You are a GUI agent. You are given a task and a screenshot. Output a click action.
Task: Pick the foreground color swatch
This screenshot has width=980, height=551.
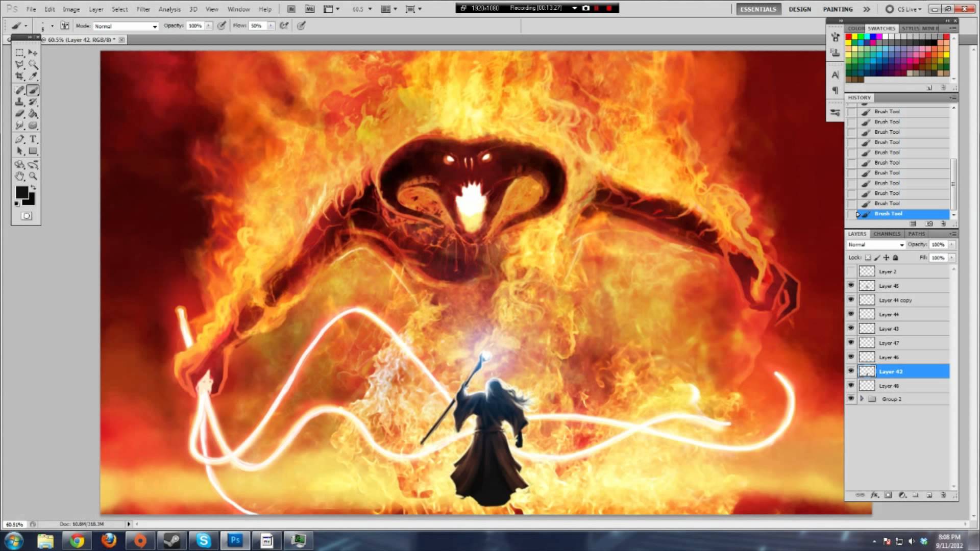(22, 193)
